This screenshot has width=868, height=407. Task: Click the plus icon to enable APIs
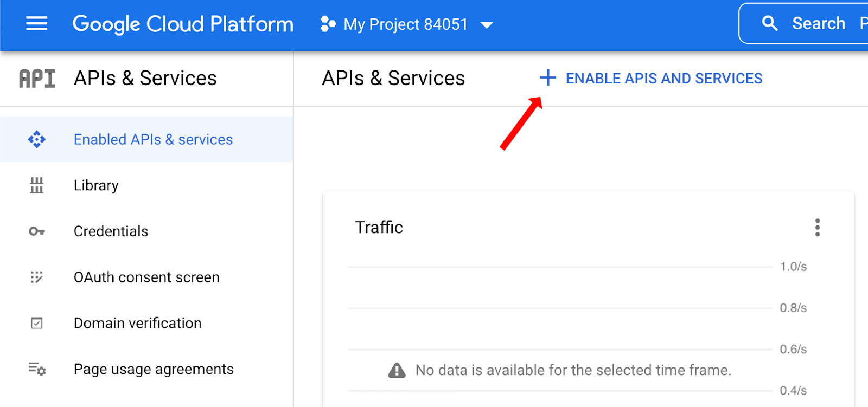pyautogui.click(x=548, y=77)
